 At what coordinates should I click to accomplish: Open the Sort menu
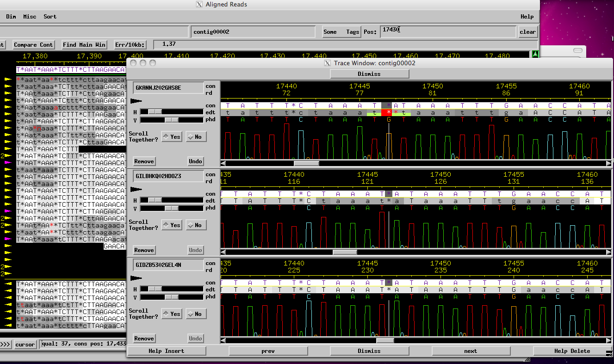(x=50, y=17)
